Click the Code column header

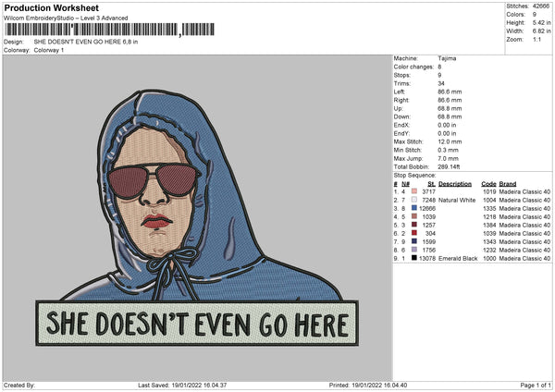point(489,183)
